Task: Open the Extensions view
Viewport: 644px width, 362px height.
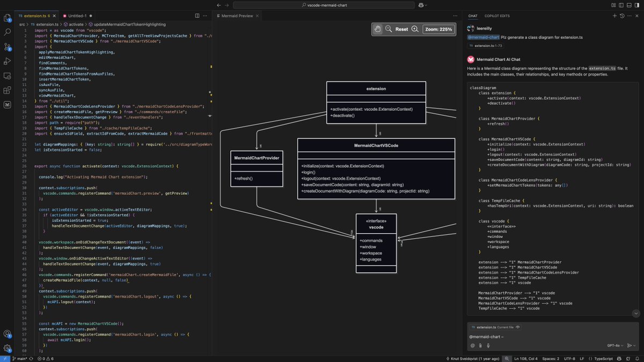Action: (x=7, y=90)
